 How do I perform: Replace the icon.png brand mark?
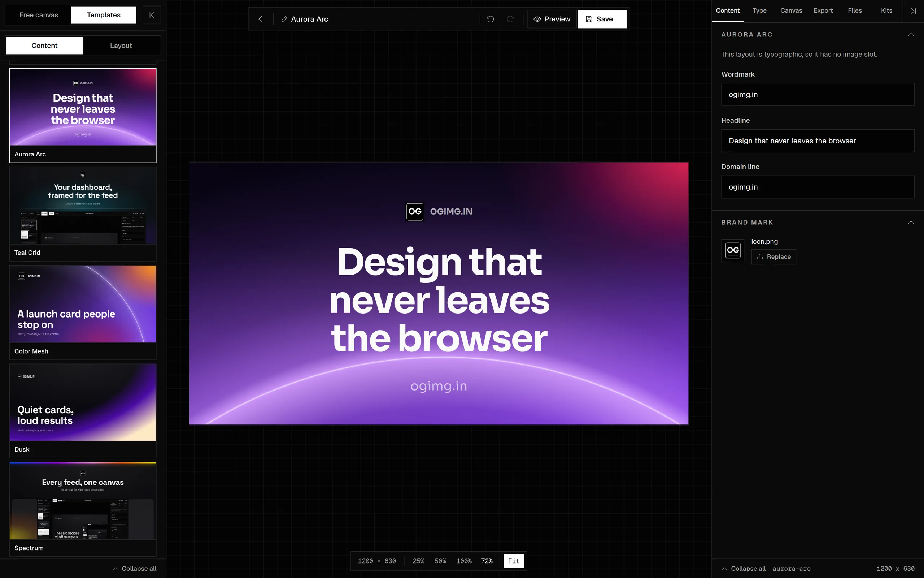click(x=773, y=257)
